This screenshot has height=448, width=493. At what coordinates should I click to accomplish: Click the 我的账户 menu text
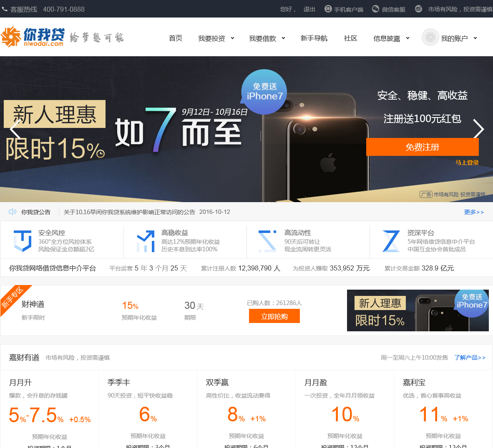coord(454,38)
